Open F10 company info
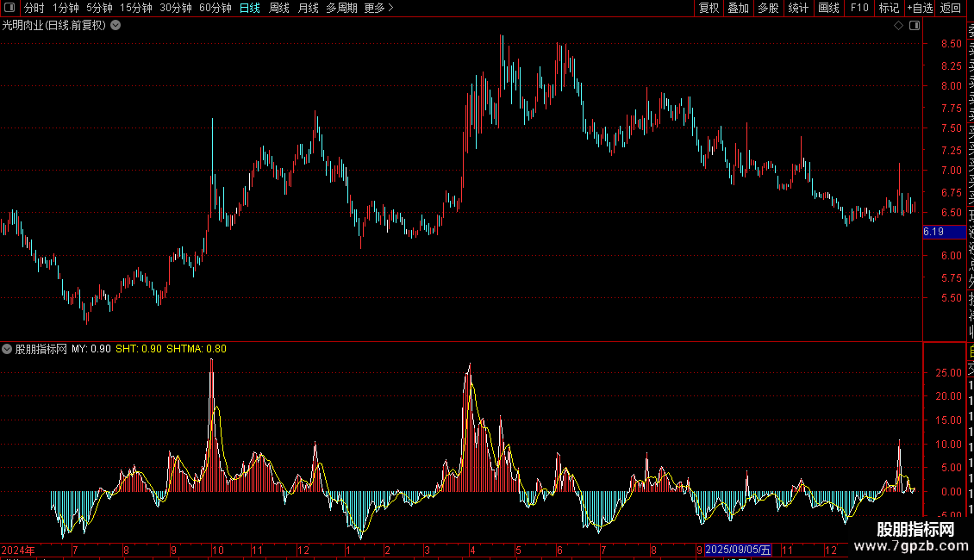 [x=859, y=8]
